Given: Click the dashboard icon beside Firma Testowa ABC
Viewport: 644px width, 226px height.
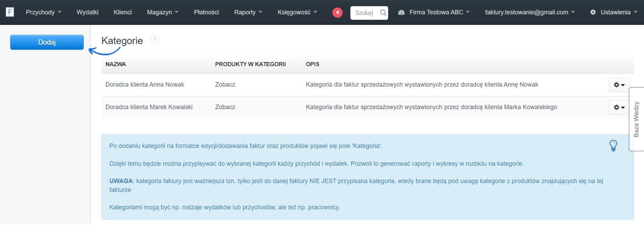Looking at the screenshot, I should [x=401, y=12].
